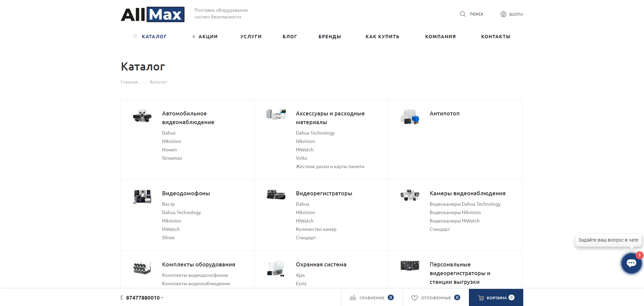The width and height of the screenshot is (644, 306).
Task: Select Ajax under Охранная система
Action: point(300,275)
